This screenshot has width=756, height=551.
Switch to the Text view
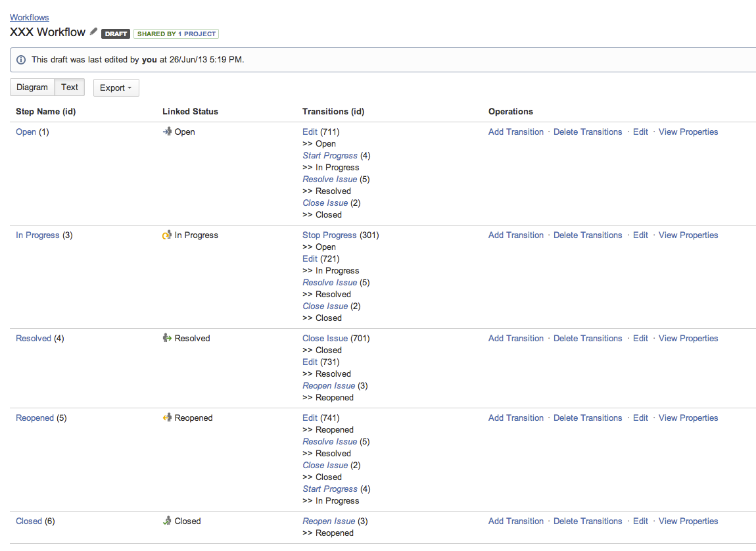70,87
